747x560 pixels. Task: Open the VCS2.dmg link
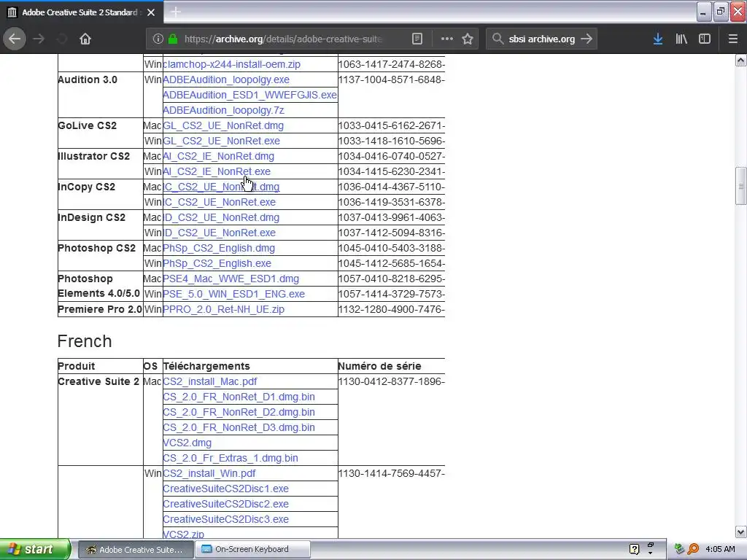(x=187, y=443)
